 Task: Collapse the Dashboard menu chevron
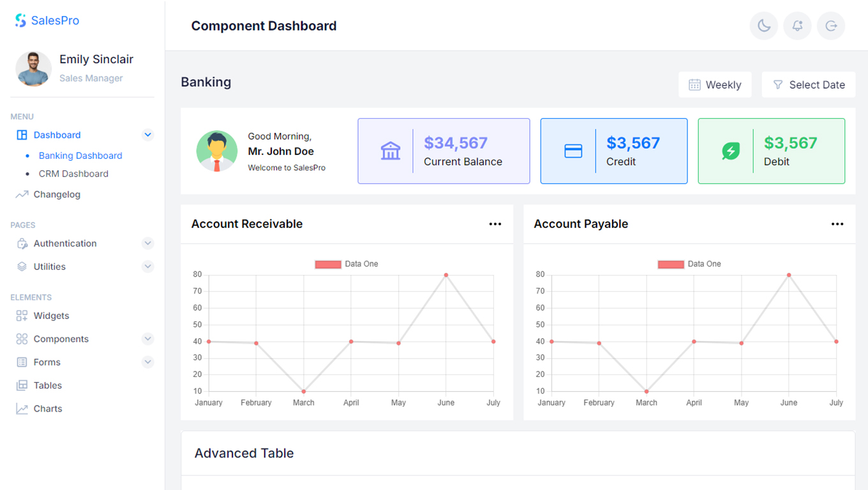point(148,135)
